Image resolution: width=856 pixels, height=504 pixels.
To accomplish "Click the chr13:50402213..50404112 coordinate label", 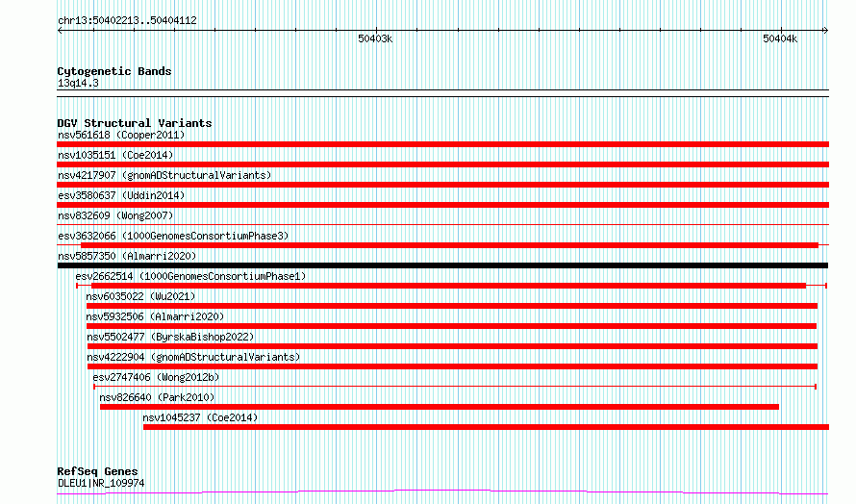I will [127, 20].
